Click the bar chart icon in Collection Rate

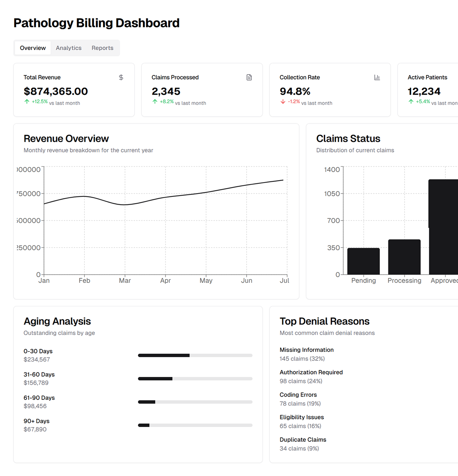click(377, 77)
